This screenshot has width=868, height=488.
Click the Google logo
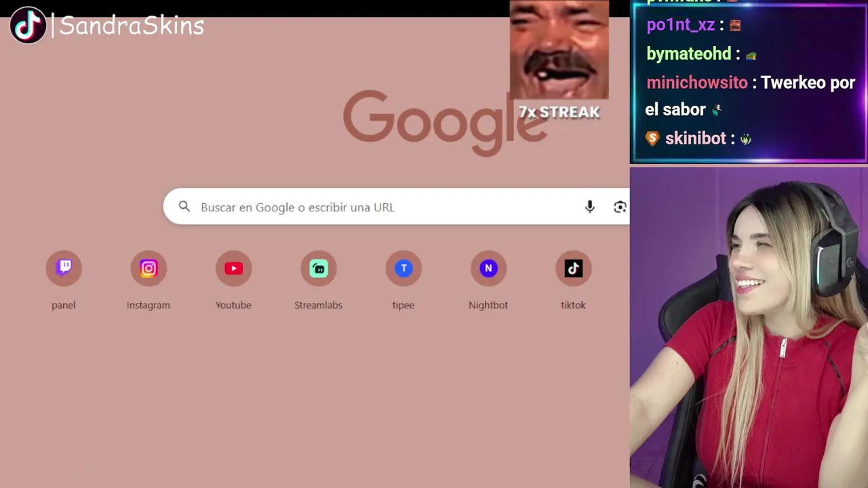coord(445,122)
